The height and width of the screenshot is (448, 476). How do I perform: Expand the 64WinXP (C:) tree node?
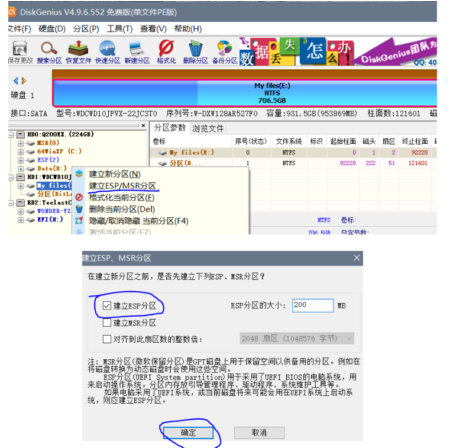pyautogui.click(x=20, y=152)
